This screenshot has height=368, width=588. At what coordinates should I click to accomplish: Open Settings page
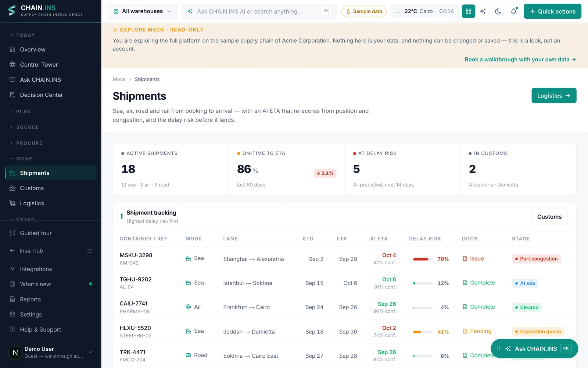pos(51,314)
